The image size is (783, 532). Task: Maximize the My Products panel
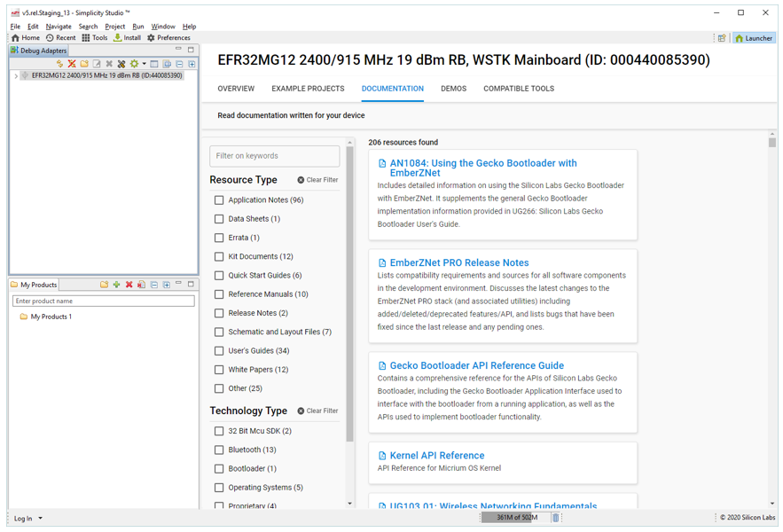tap(191, 284)
